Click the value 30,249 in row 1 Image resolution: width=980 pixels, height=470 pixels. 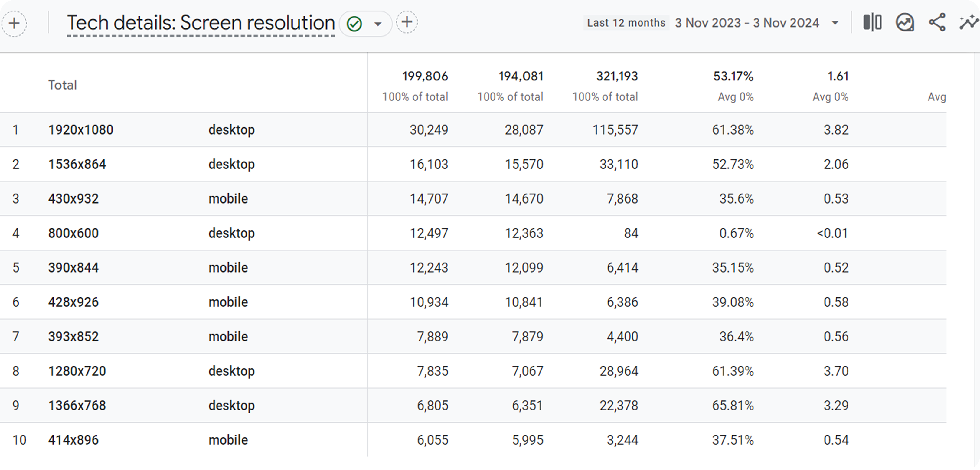click(429, 130)
